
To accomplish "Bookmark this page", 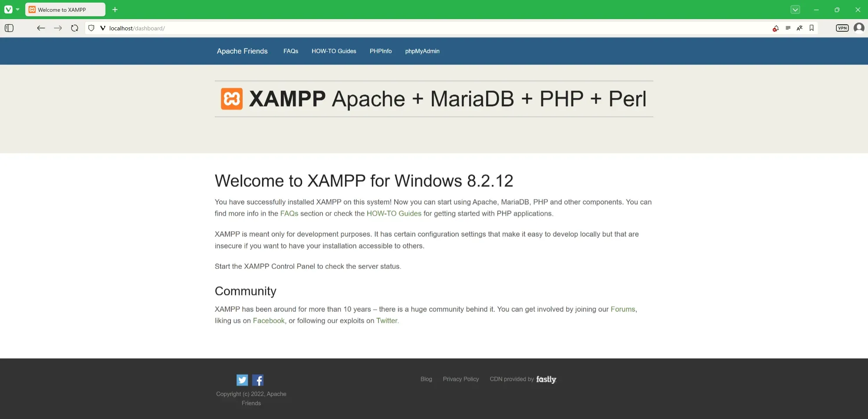I will pyautogui.click(x=812, y=28).
